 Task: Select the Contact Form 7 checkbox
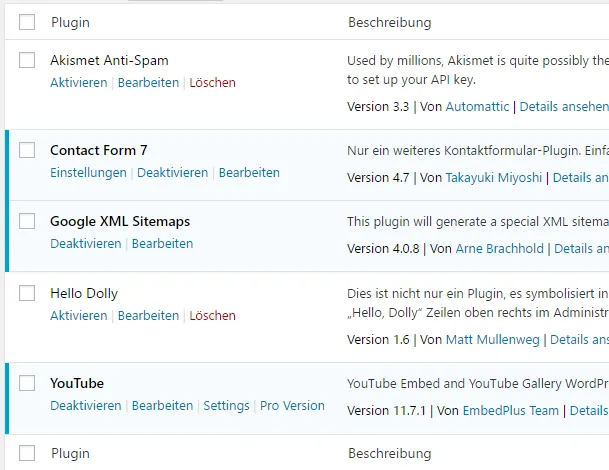click(27, 150)
